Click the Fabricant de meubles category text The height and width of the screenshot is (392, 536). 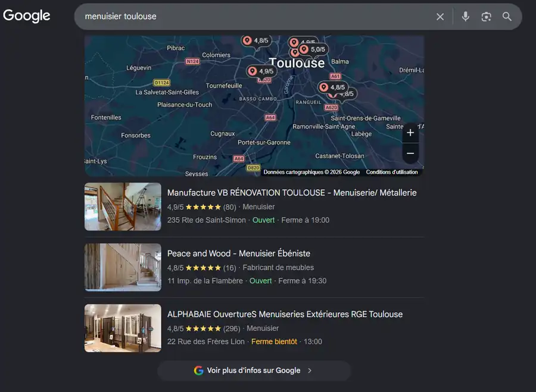point(278,268)
